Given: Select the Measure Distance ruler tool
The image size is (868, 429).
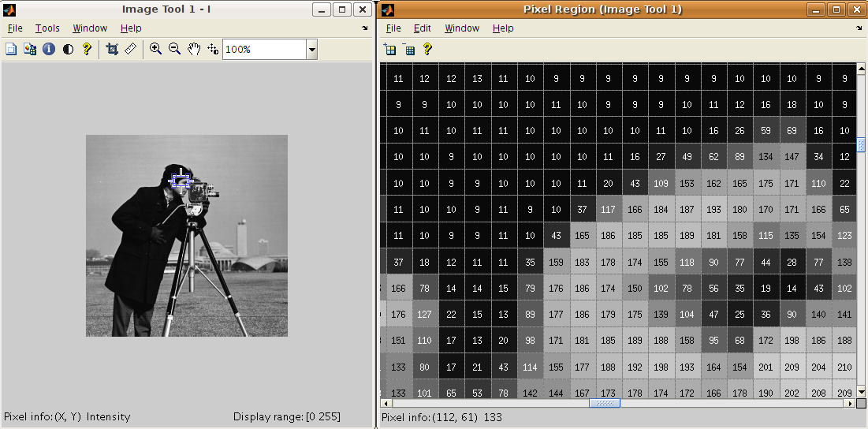Looking at the screenshot, I should pos(130,49).
